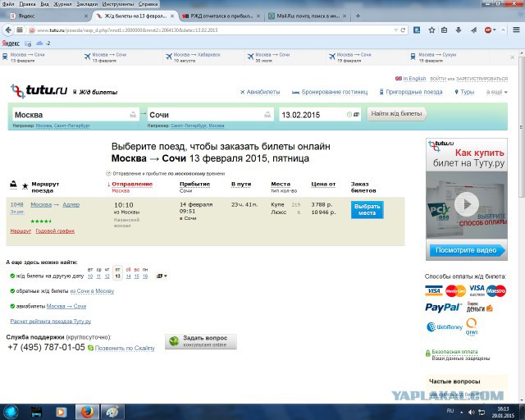Open new tab with plus button
525x420 pixels.
click(358, 16)
